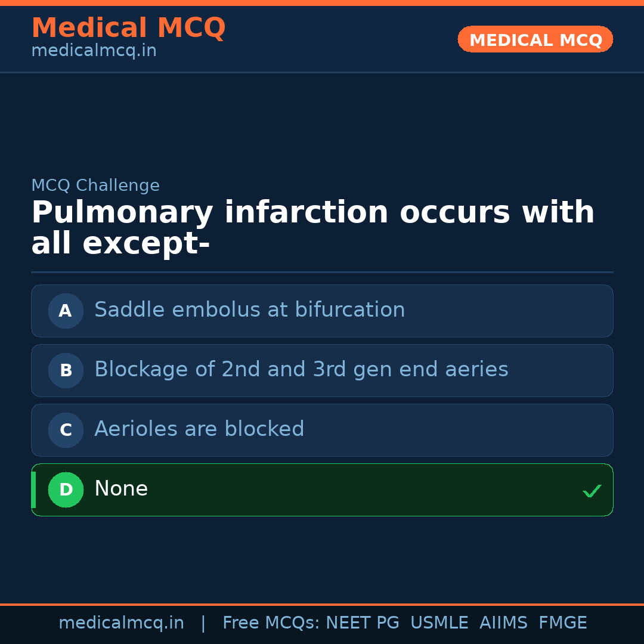This screenshot has height=644, width=644.
Task: Click 'FMGE' in the footer
Action: pyautogui.click(x=562, y=623)
